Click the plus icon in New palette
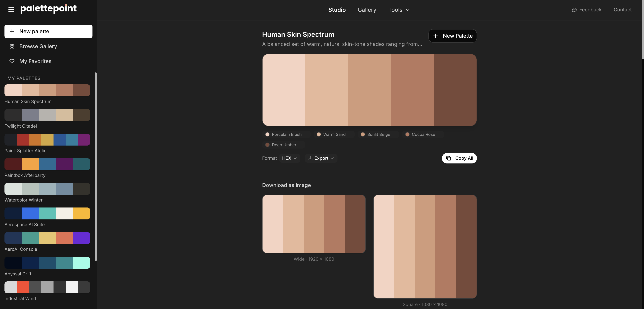 pos(12,31)
